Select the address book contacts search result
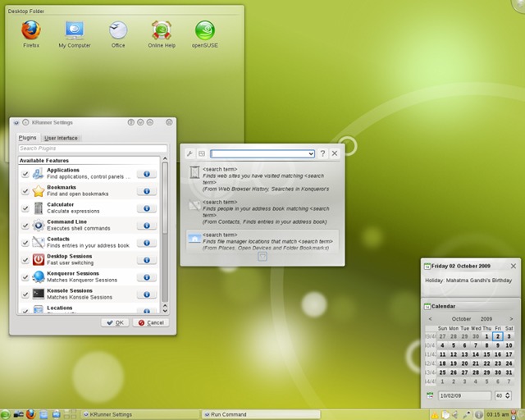This screenshot has width=525, height=420. coord(262,212)
